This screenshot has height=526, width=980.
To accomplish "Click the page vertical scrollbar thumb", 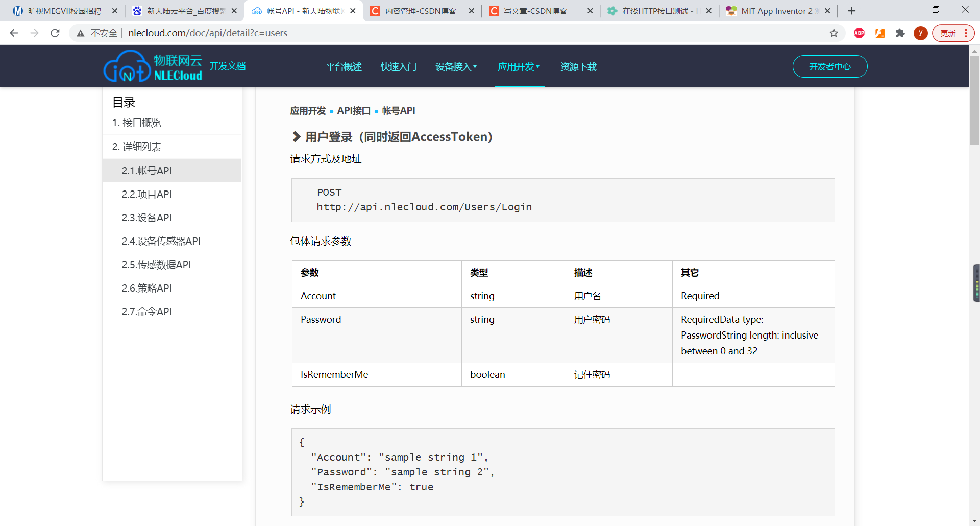I will (x=974, y=101).
